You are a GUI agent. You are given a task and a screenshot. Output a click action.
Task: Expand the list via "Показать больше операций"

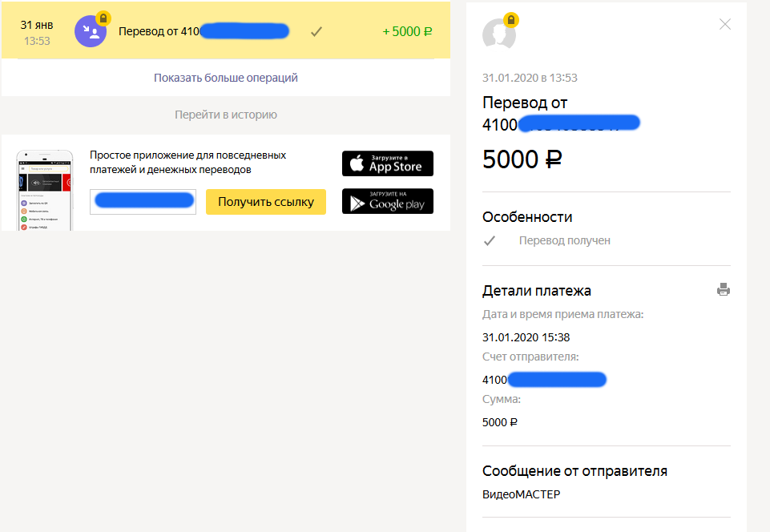[226, 78]
